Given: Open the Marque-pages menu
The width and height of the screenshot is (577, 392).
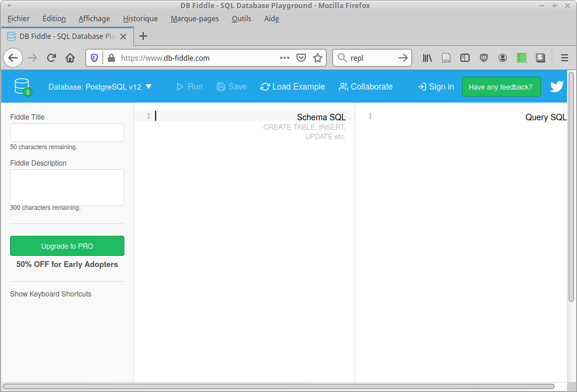Looking at the screenshot, I should pos(194,19).
